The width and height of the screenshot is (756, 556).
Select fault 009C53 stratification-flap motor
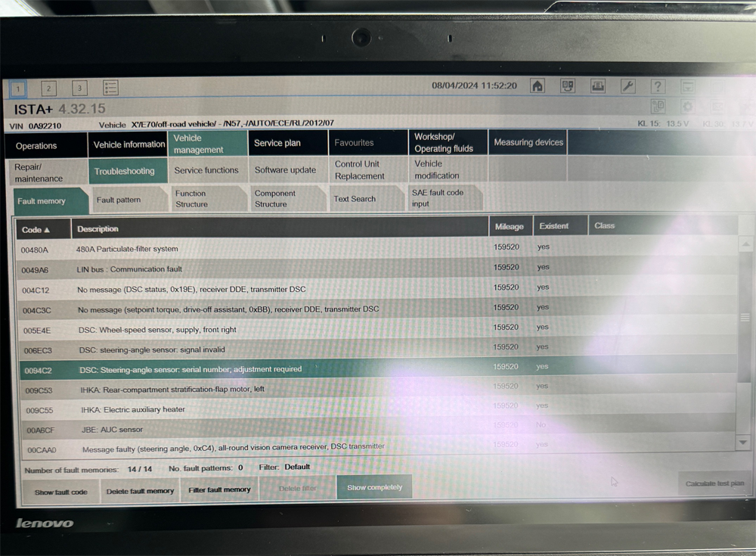coord(378,389)
